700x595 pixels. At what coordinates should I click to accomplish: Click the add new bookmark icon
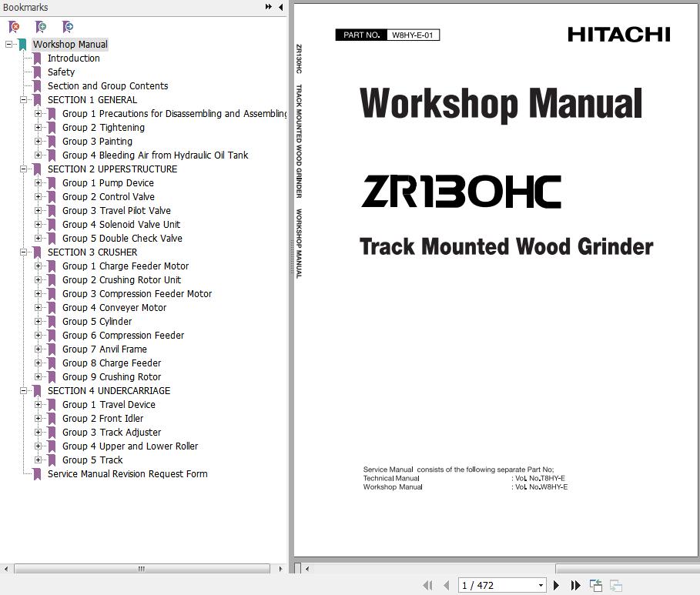41,27
